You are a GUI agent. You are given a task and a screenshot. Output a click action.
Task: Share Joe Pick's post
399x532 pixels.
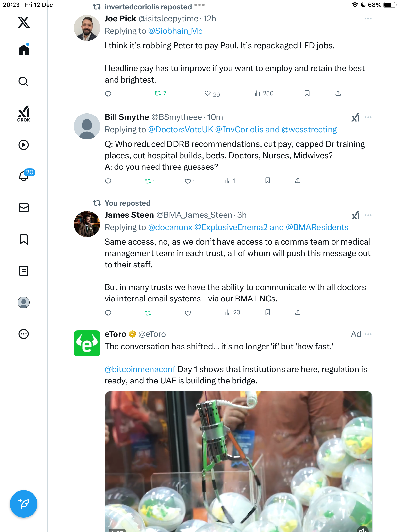(338, 93)
